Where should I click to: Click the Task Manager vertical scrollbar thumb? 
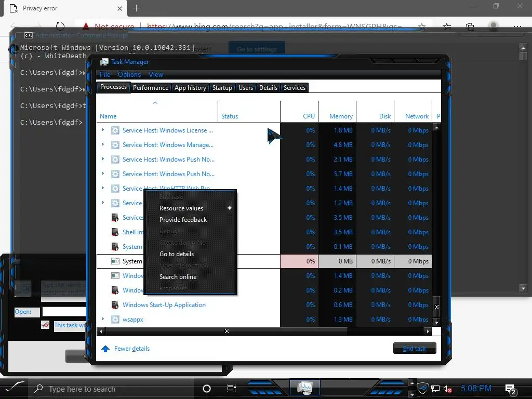tap(436, 307)
